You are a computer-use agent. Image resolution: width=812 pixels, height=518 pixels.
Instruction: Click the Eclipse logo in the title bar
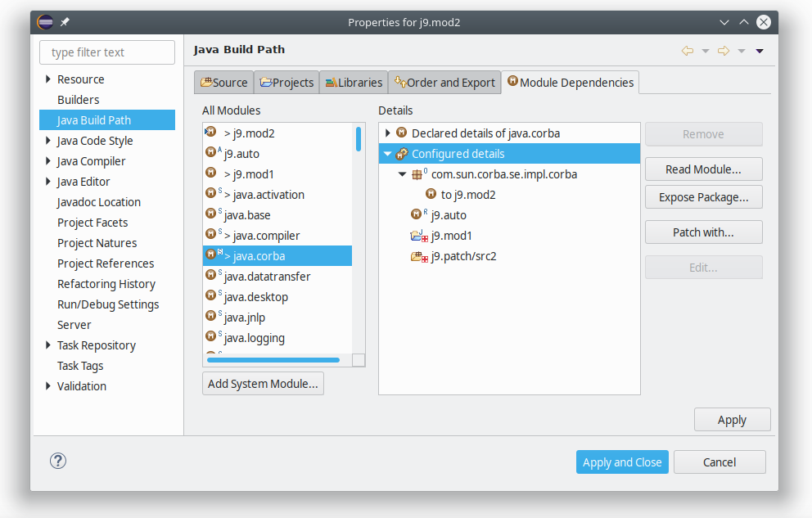click(45, 22)
